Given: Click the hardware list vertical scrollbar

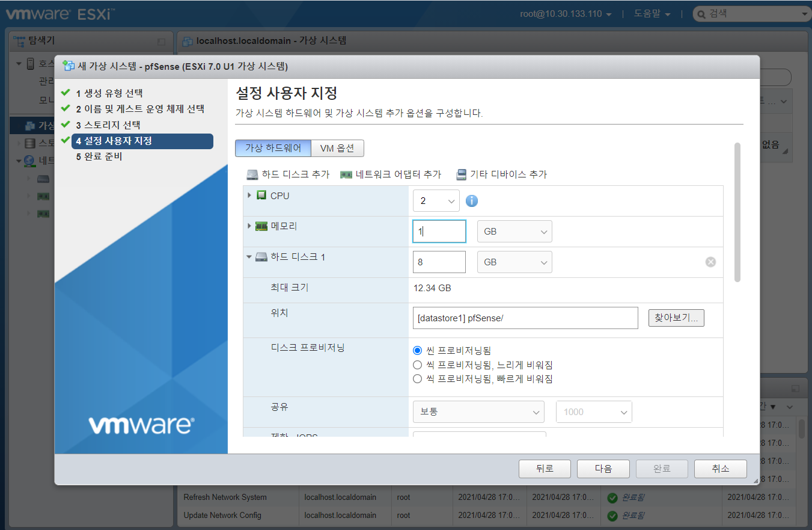Looking at the screenshot, I should 737,212.
